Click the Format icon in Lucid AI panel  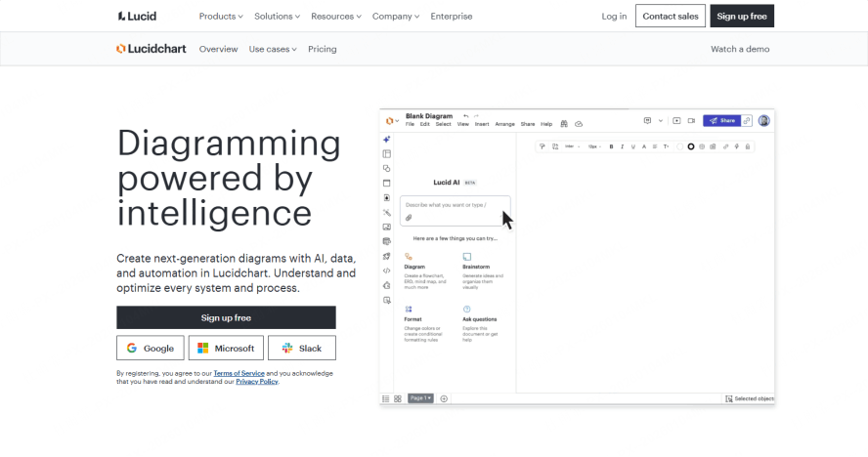point(409,309)
